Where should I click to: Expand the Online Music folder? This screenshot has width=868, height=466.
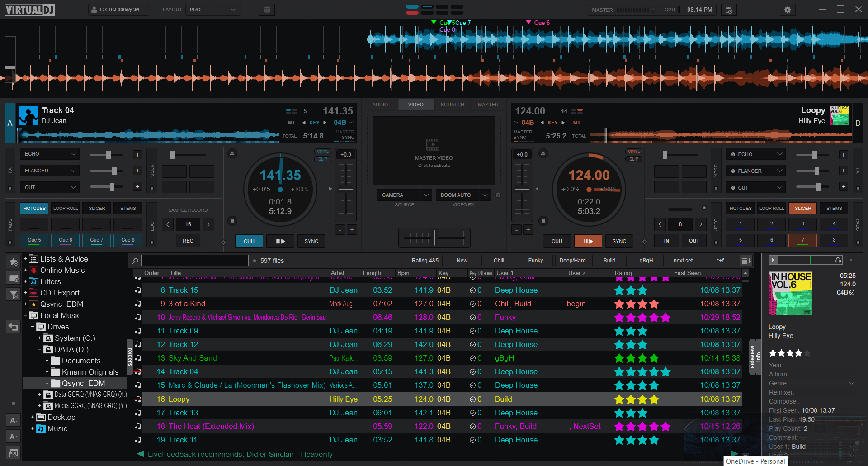[x=25, y=270]
